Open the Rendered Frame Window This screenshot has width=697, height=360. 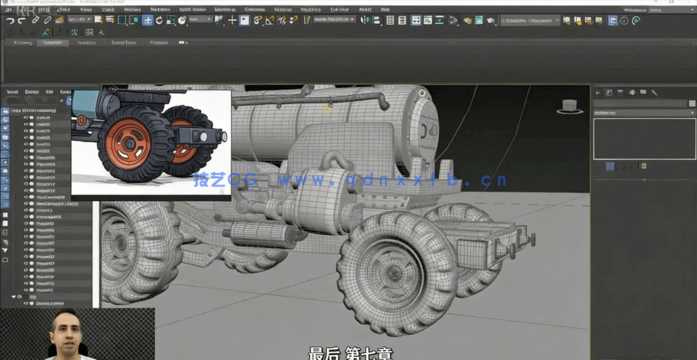pyautogui.click(x=479, y=20)
